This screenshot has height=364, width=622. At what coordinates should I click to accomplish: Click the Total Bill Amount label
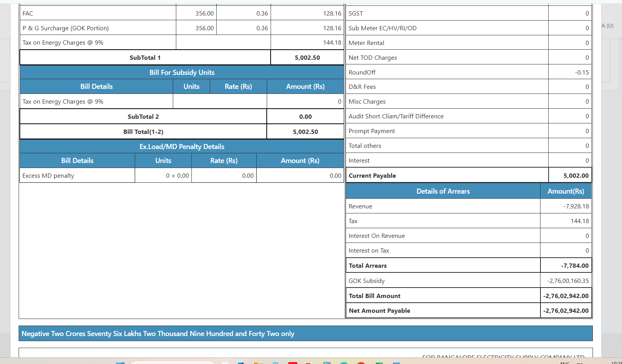point(375,296)
